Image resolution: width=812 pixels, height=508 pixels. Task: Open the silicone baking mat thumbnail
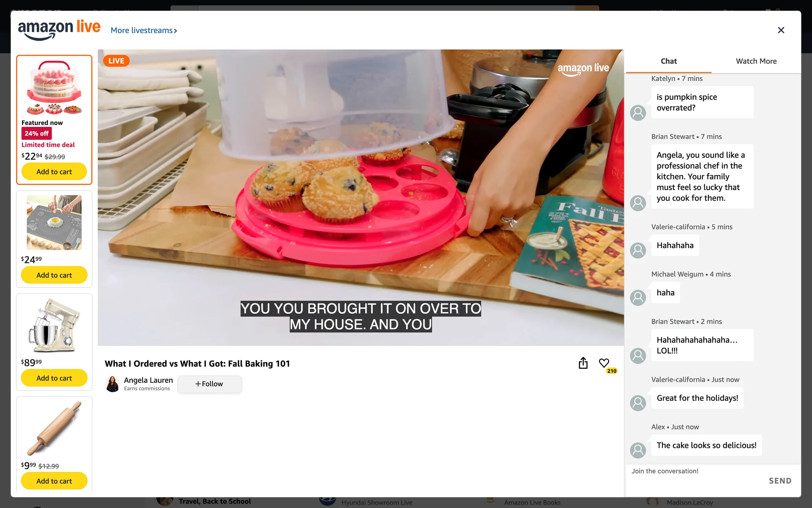tap(54, 222)
